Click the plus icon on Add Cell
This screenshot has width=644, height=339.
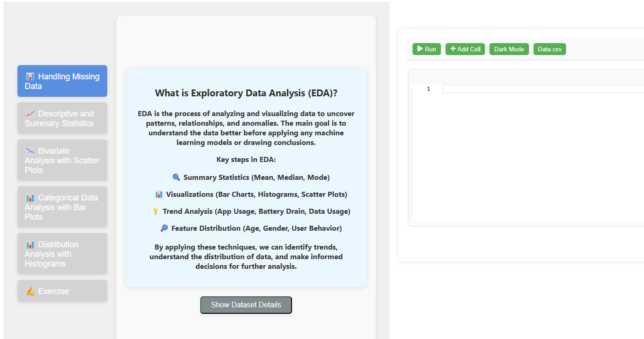point(453,49)
